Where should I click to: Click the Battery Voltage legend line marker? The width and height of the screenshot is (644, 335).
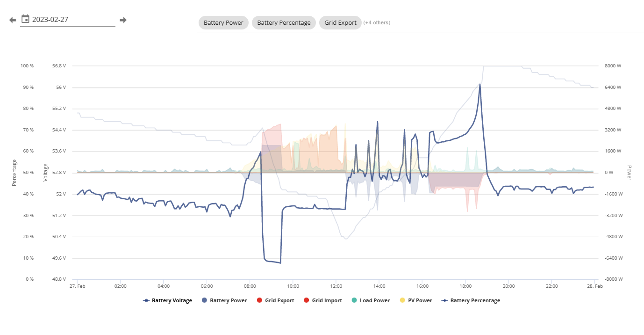pos(146,300)
